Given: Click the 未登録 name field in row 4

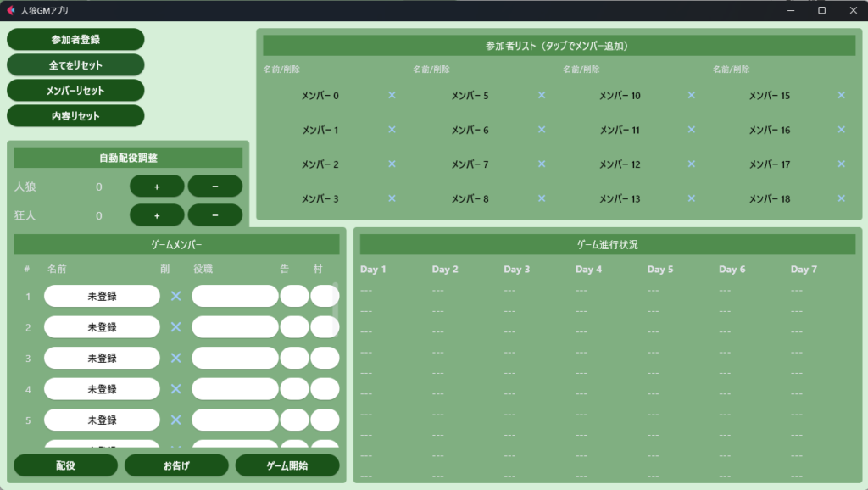Looking at the screenshot, I should coord(102,389).
